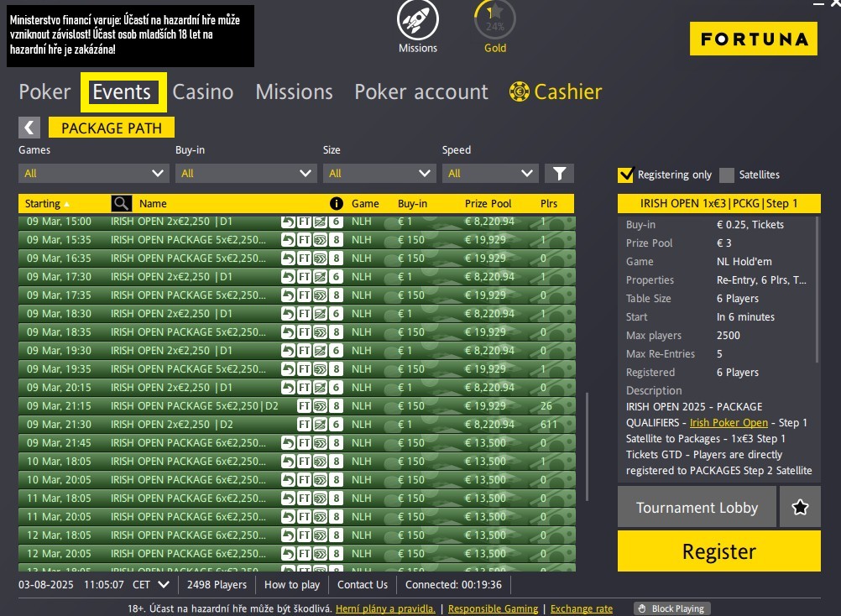Click the FT icon in the 09 Mar 15:35 row
This screenshot has width=841, height=616.
(x=304, y=240)
